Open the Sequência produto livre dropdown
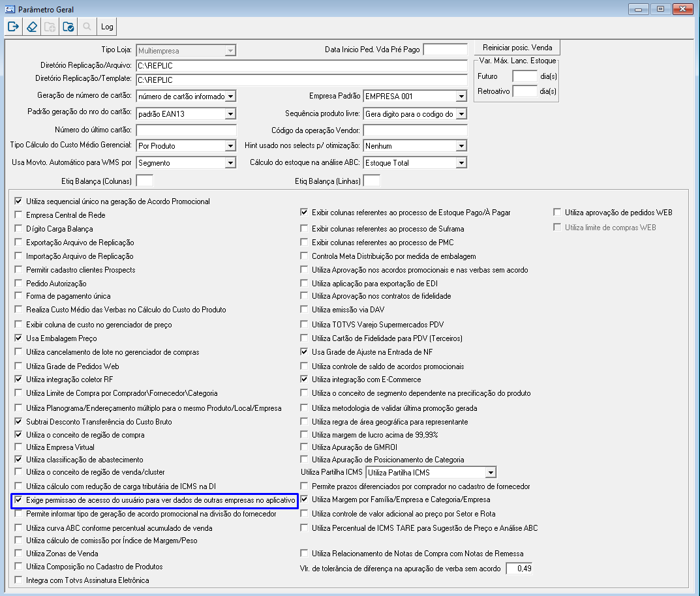The height and width of the screenshot is (596, 700). pos(462,113)
